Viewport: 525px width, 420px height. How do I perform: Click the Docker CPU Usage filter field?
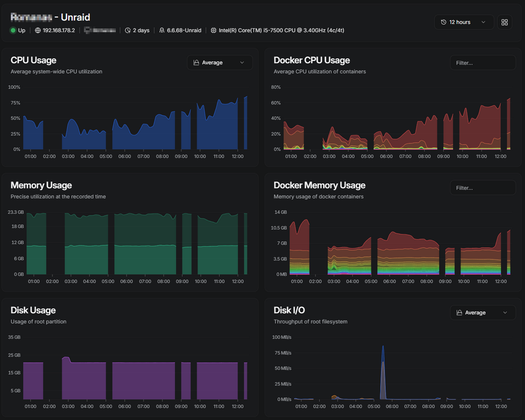coord(483,62)
